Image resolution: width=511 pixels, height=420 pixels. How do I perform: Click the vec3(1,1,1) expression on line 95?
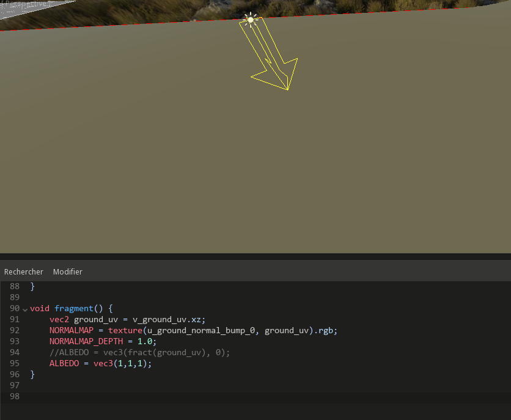point(122,363)
